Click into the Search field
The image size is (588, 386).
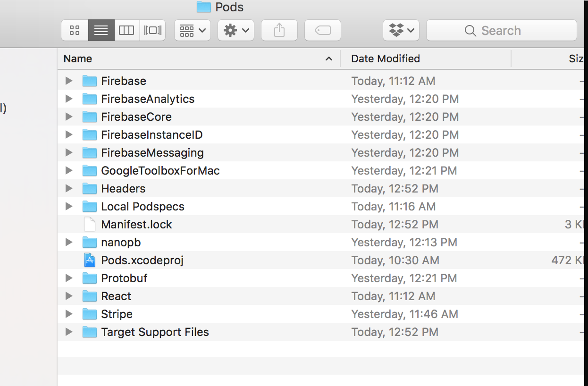[x=502, y=31]
